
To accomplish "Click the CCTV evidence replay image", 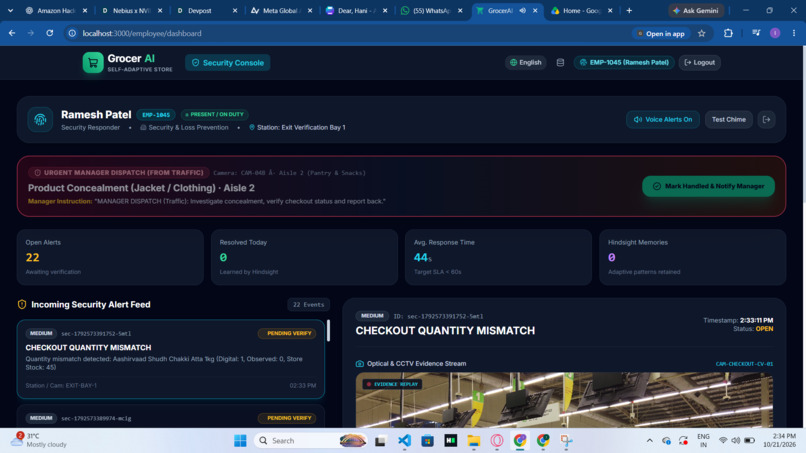I will point(564,400).
